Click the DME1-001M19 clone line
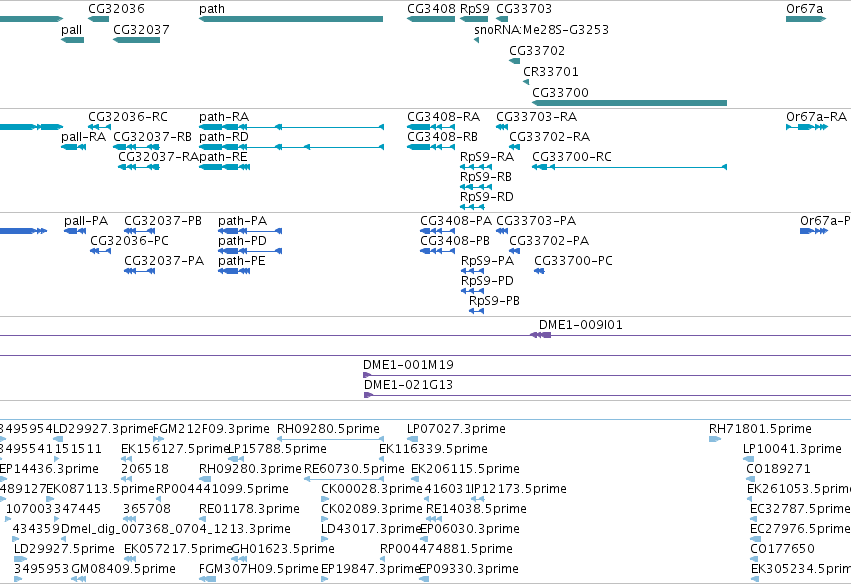This screenshot has height=584, width=851. pos(607,376)
